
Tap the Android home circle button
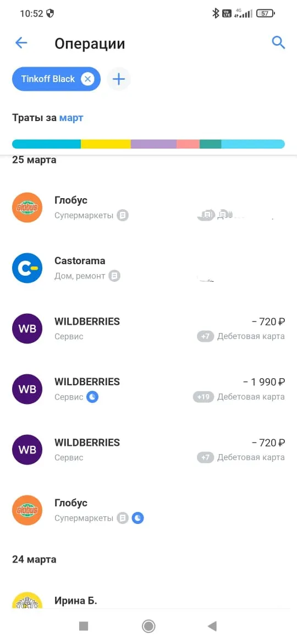coord(148,626)
